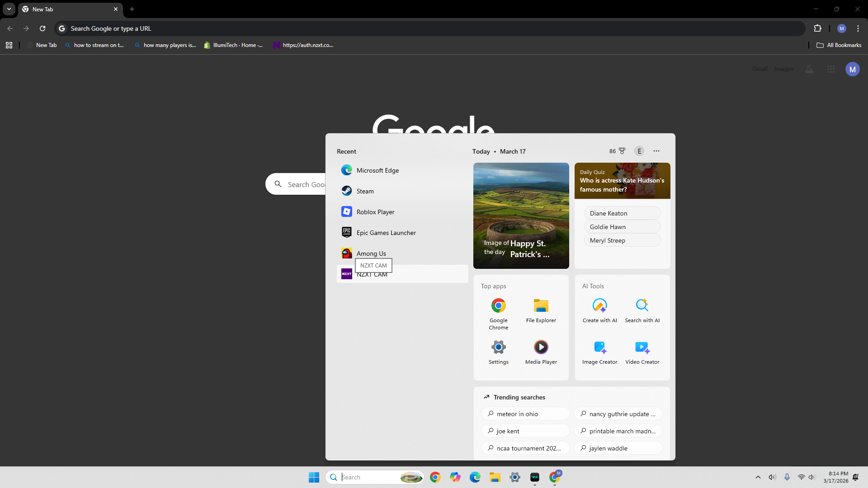This screenshot has width=868, height=488.
Task: Click Google account M avatar on page
Action: tap(853, 69)
